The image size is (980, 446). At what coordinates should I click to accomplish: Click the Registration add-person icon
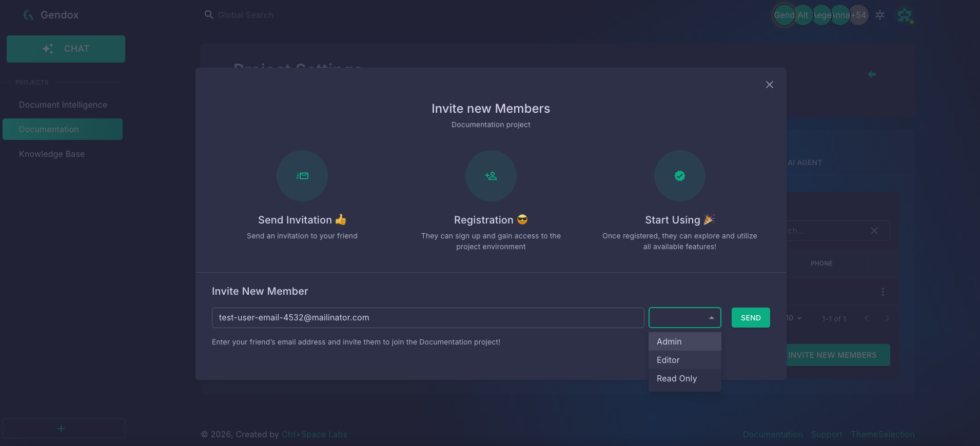click(491, 176)
